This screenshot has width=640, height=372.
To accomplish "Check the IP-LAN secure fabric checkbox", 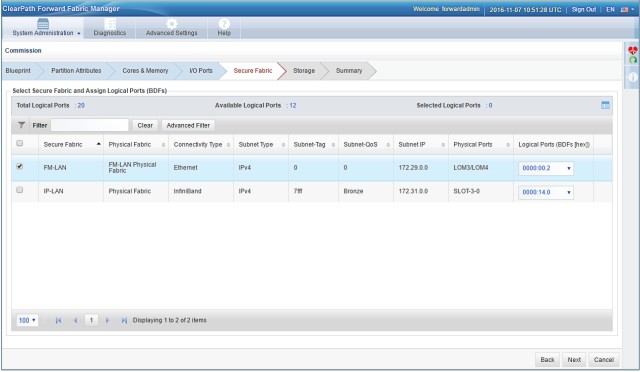I will (x=20, y=190).
